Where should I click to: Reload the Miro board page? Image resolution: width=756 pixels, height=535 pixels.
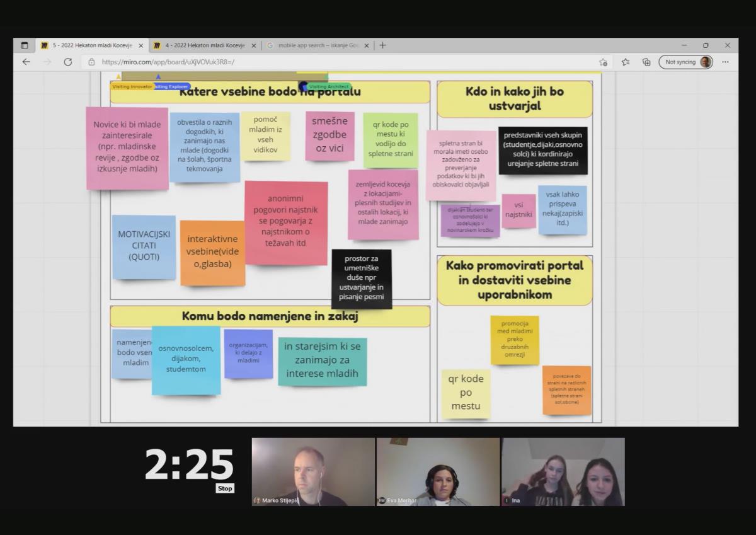(68, 62)
